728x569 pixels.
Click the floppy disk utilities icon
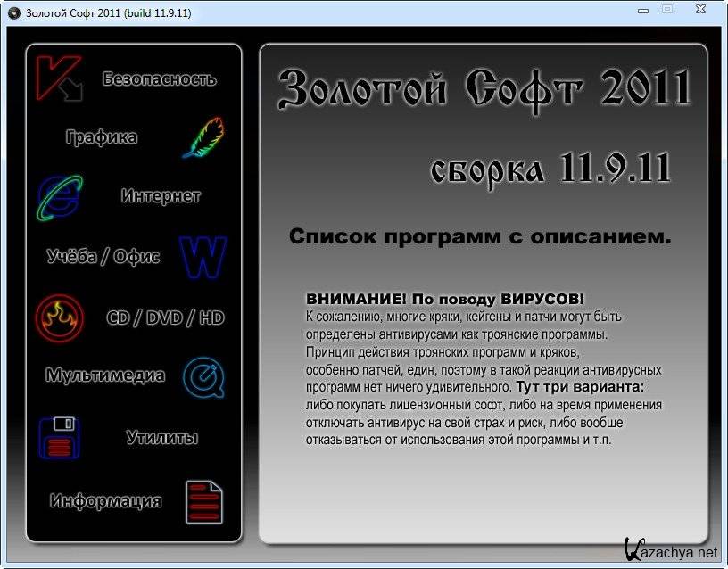click(x=60, y=438)
